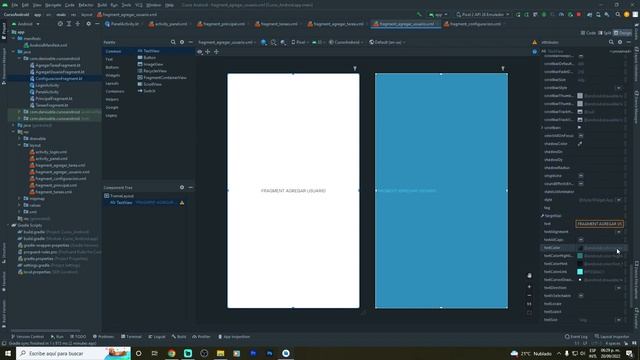
Task: Open the File menu
Action: coord(15,5)
